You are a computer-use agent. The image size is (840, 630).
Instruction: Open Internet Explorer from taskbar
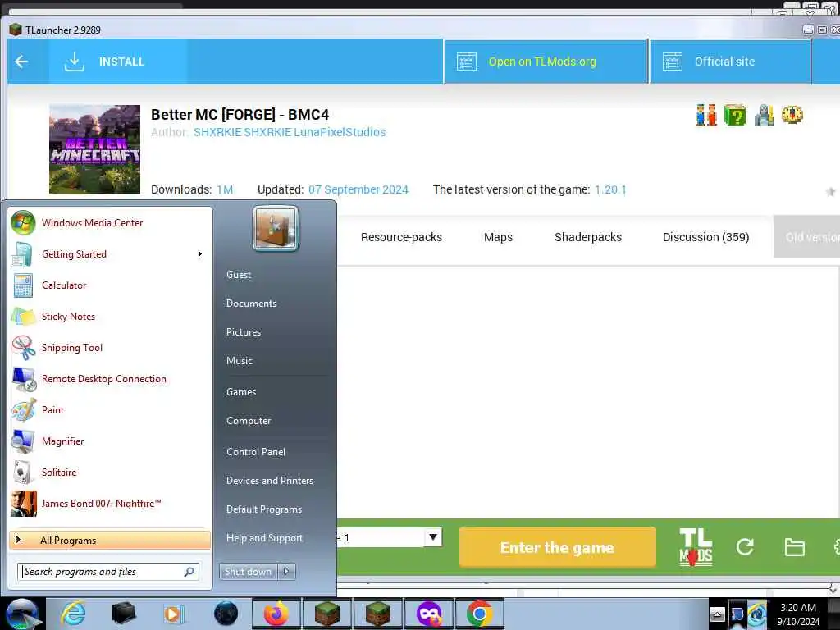[x=73, y=614]
